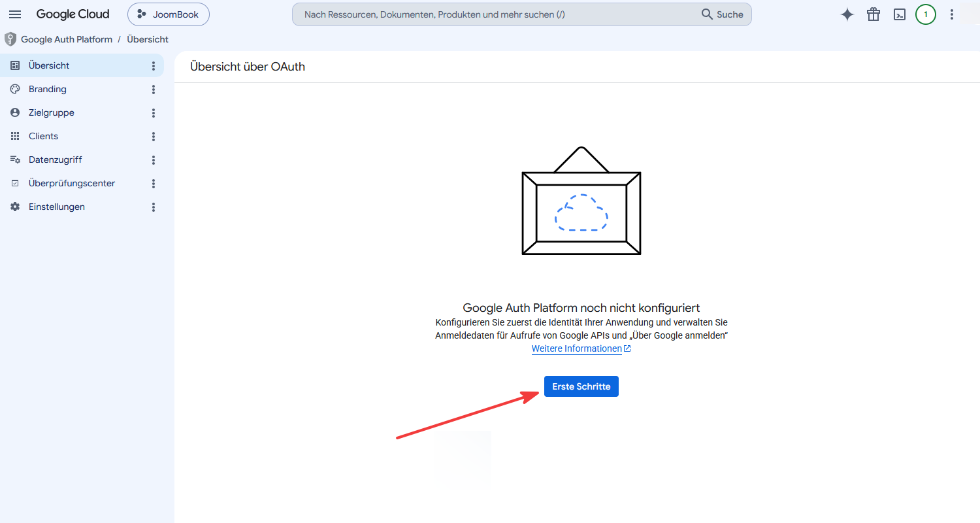The height and width of the screenshot is (523, 980).
Task: Select Branding in the sidebar
Action: (x=82, y=89)
